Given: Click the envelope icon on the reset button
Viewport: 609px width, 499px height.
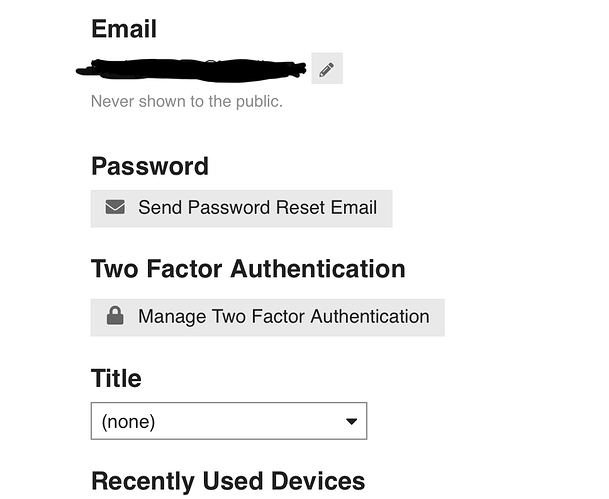Looking at the screenshot, I should 115,207.
